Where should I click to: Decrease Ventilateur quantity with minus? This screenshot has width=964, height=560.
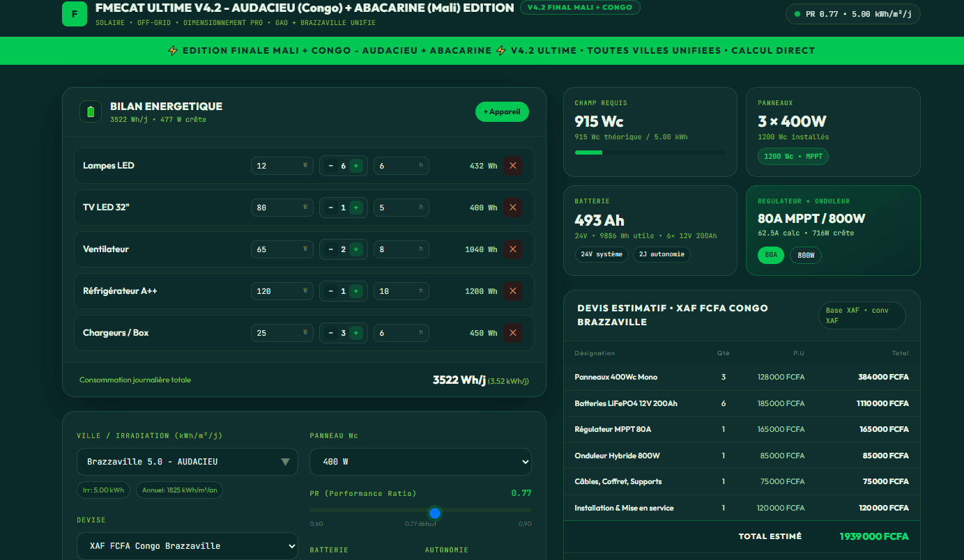[x=330, y=249]
